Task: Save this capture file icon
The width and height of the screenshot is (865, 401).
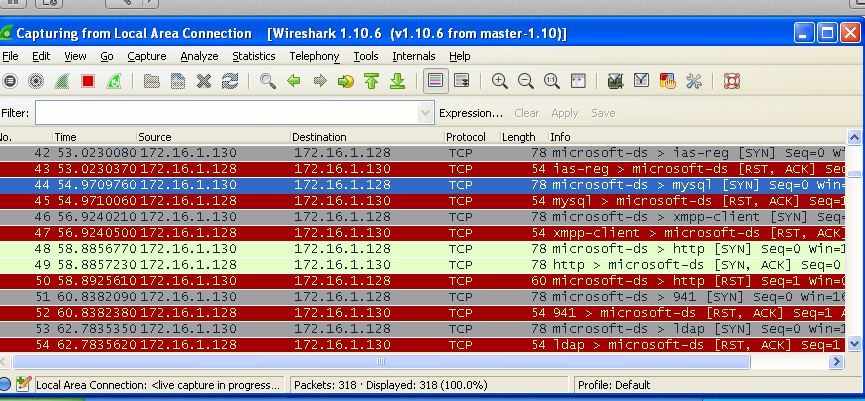Action: [x=178, y=81]
